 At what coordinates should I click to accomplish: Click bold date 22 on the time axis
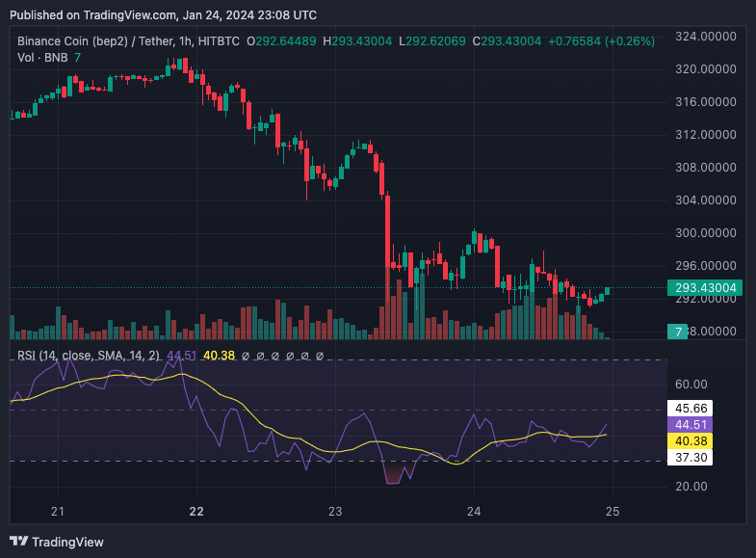[x=196, y=511]
